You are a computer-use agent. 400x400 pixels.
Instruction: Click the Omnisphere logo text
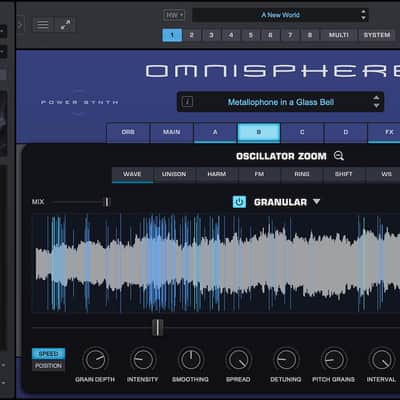[273, 71]
